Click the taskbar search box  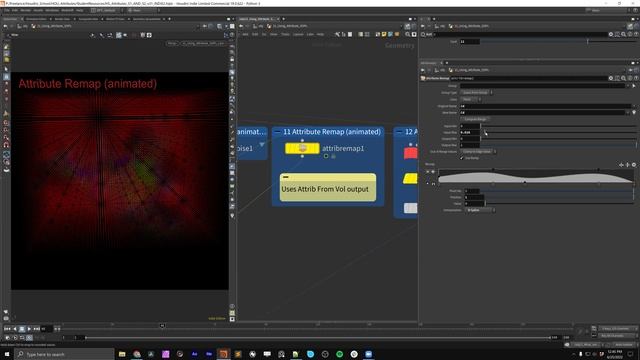pyautogui.click(x=64, y=354)
